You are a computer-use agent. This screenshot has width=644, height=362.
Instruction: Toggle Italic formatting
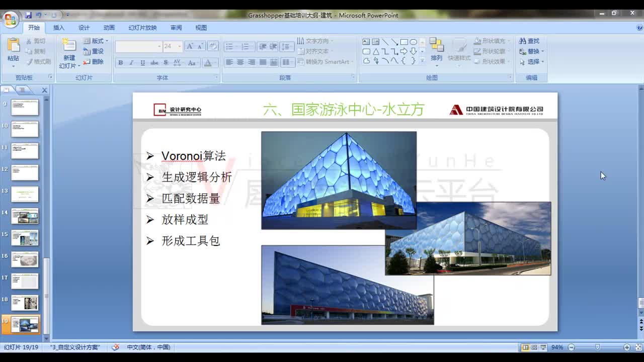pos(131,63)
